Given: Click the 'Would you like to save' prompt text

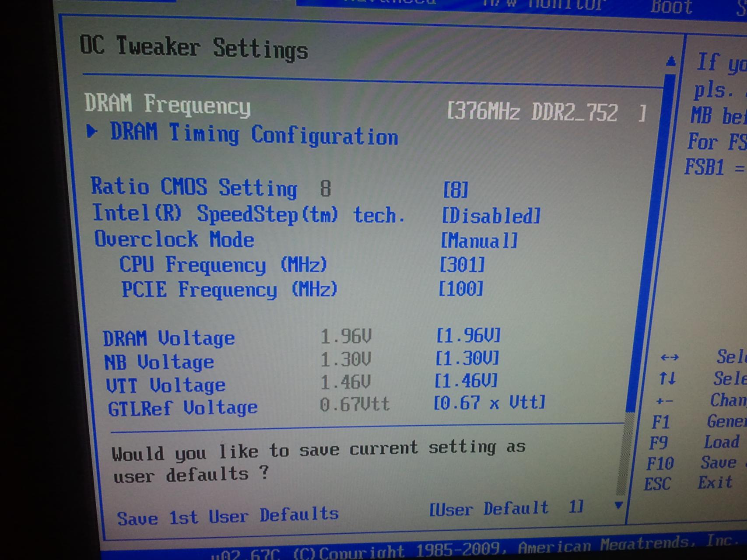Looking at the screenshot, I should [318, 461].
